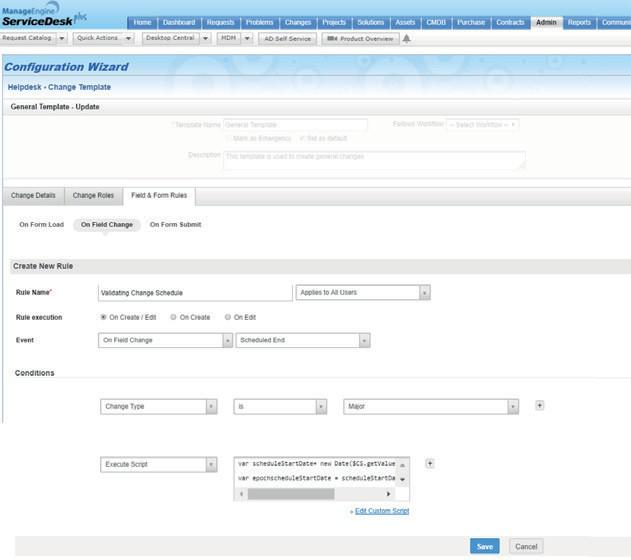Open the Applies to All Users dropdown

point(363,292)
